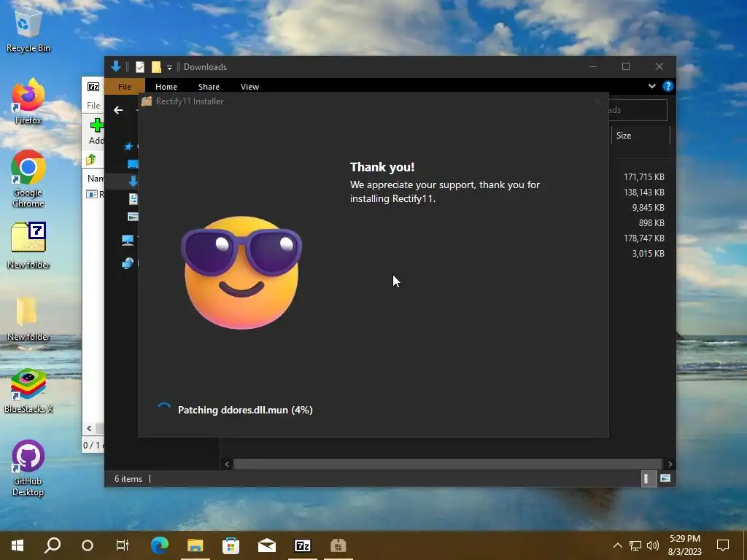The height and width of the screenshot is (560, 747).
Task: Open network status tray icon
Action: pyautogui.click(x=635, y=545)
